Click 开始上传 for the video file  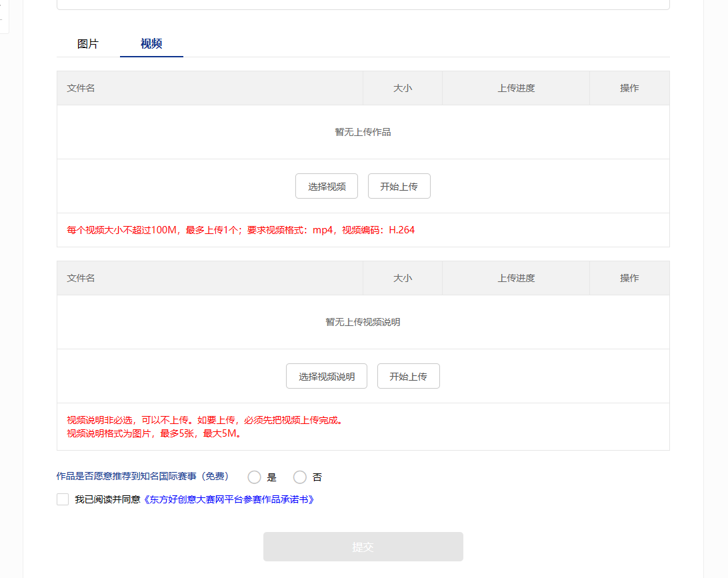point(399,186)
